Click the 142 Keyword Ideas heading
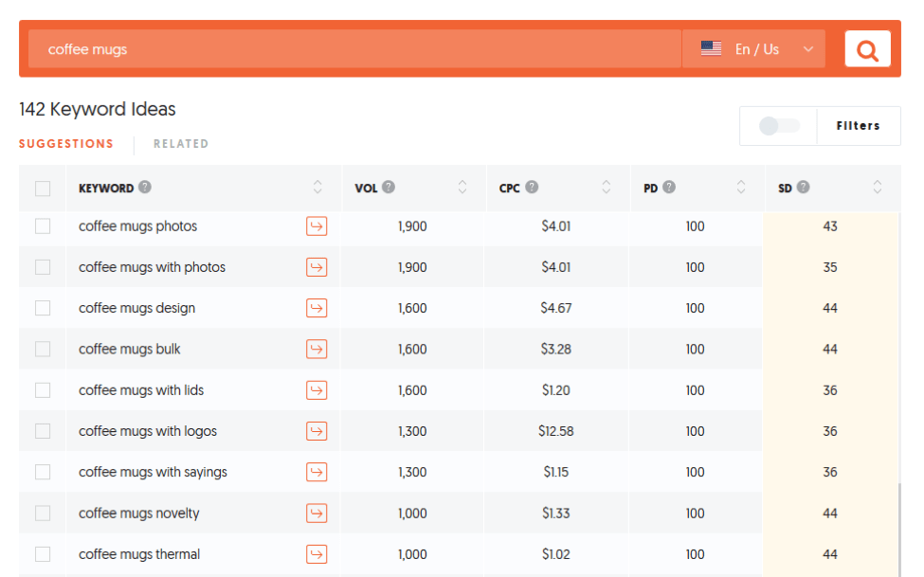This screenshot has width=924, height=577. pyautogui.click(x=98, y=109)
